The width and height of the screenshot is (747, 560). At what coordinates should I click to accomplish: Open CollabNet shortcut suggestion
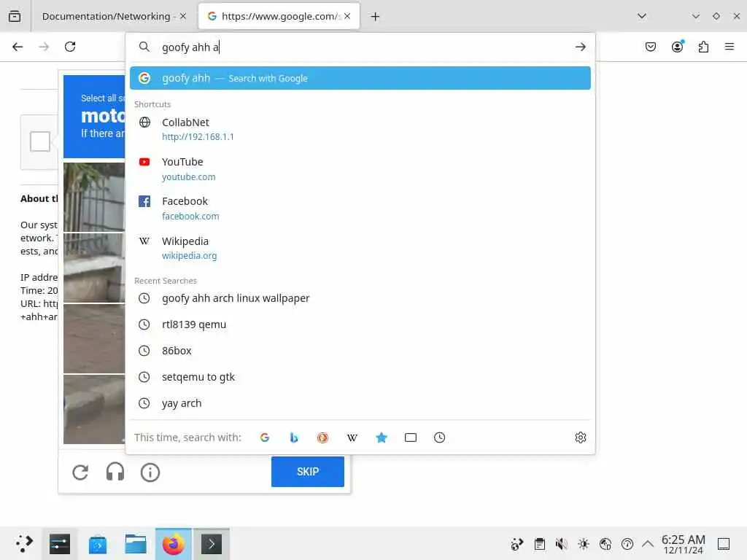click(360, 129)
